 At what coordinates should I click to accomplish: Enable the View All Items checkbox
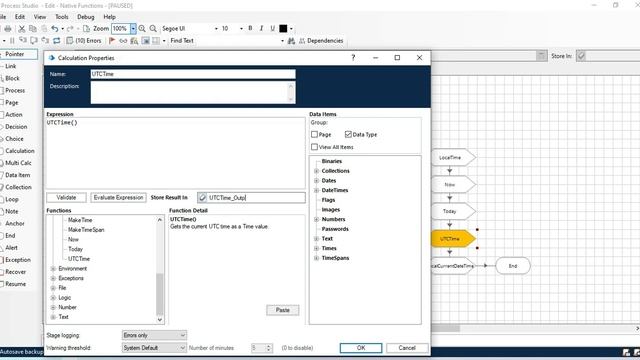pos(314,147)
